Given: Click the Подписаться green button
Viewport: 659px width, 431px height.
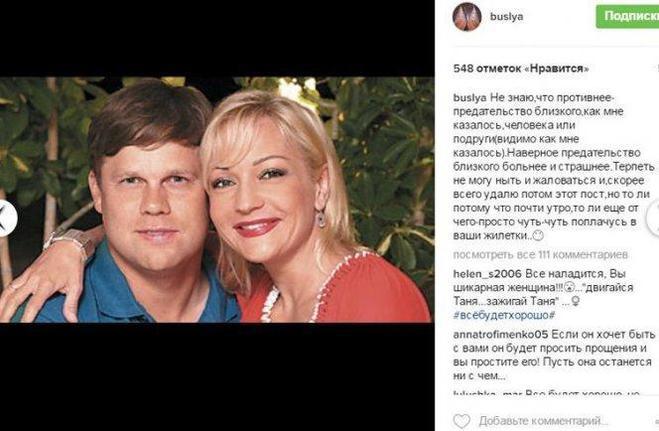Looking at the screenshot, I should [627, 16].
